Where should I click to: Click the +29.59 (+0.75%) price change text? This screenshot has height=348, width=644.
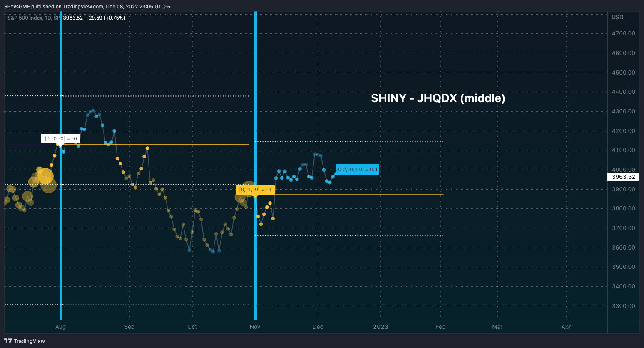pos(105,18)
